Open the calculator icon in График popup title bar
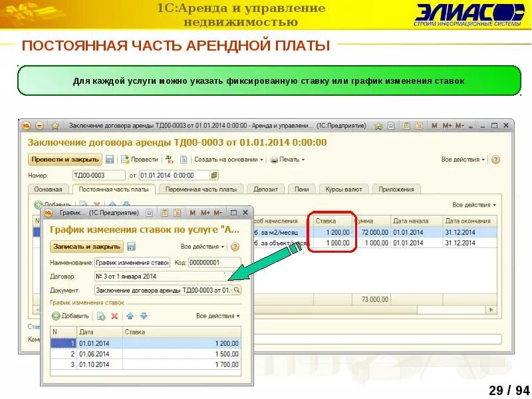The height and width of the screenshot is (399, 532). coord(164,213)
